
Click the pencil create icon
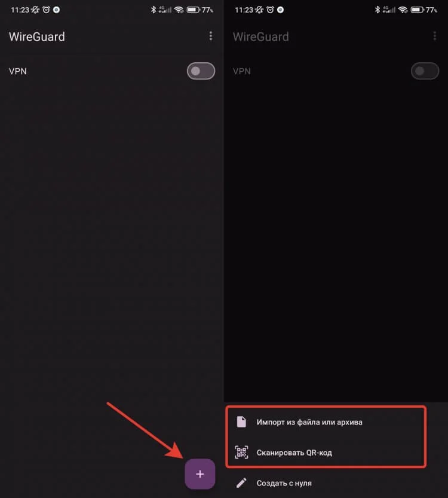(x=241, y=483)
